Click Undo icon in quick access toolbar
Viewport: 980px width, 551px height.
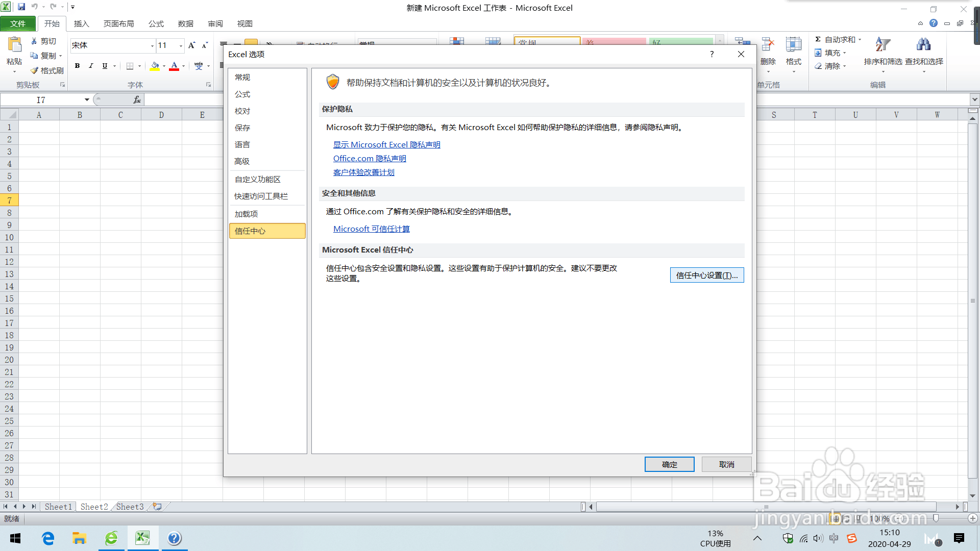coord(35,7)
